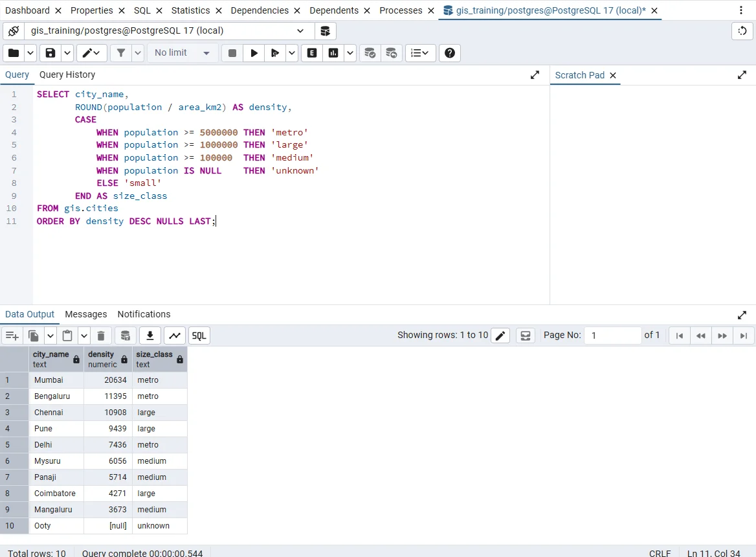Open the Macros list dropdown
Image resolution: width=756 pixels, height=557 pixels.
(421, 53)
